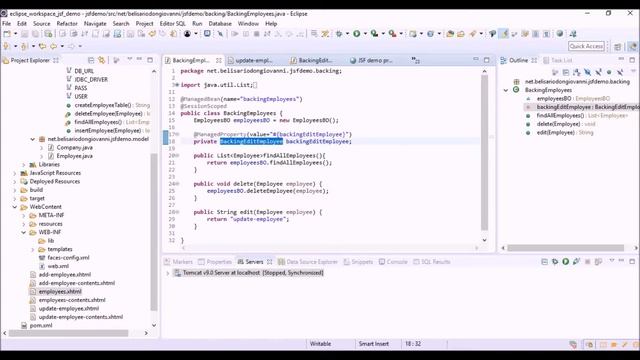Viewport: 640px width, 360px height.
Task: Toggle Mark Occurrences highlighted toolbar button
Action: coord(504,34)
